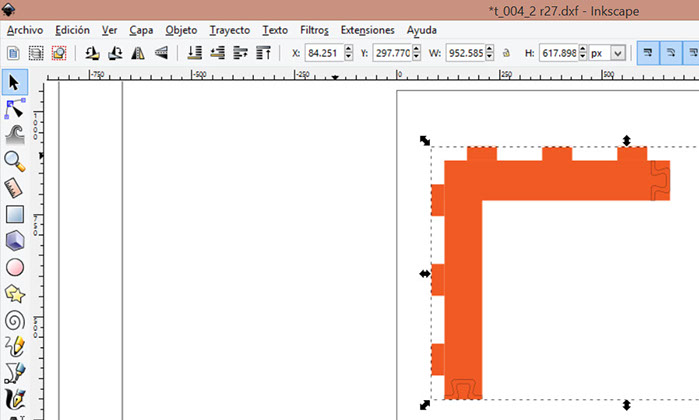Raise selection to top
Viewport: 699px width, 420px height.
coord(263,53)
